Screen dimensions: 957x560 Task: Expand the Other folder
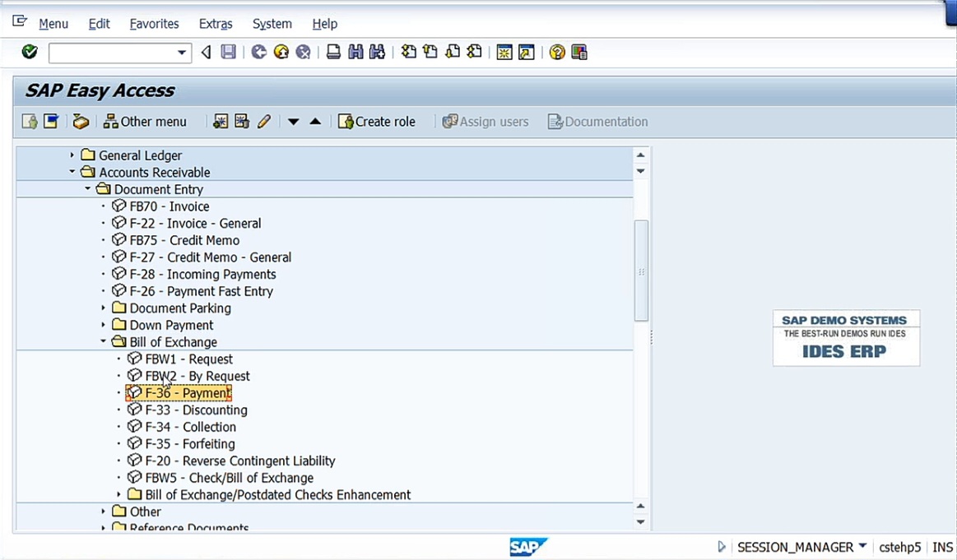click(103, 511)
